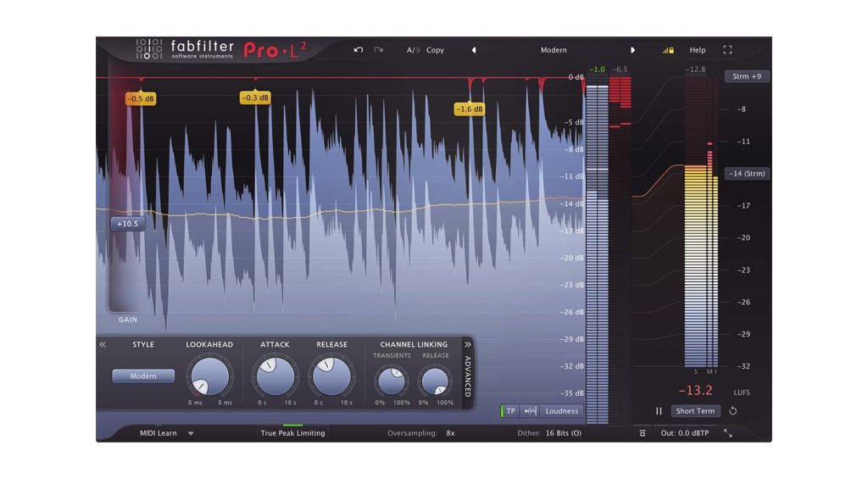Open the Strm +9 meter scale menu
Screen dimensions: 868x479
747,76
